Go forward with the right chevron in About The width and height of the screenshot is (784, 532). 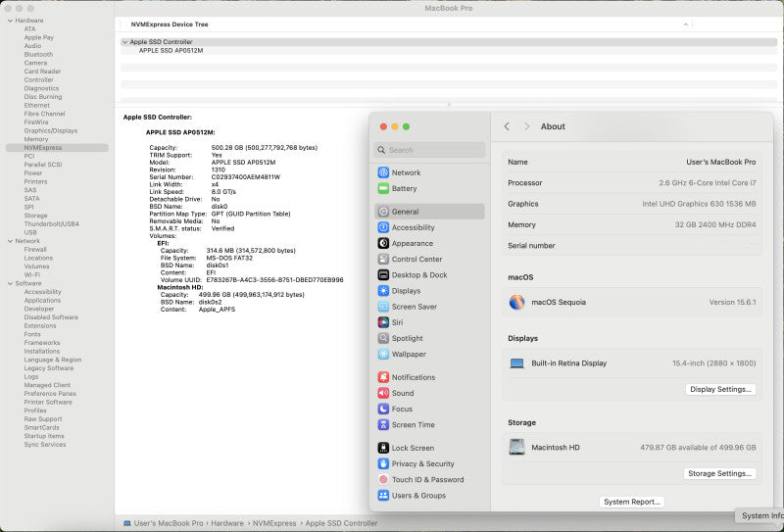click(526, 126)
